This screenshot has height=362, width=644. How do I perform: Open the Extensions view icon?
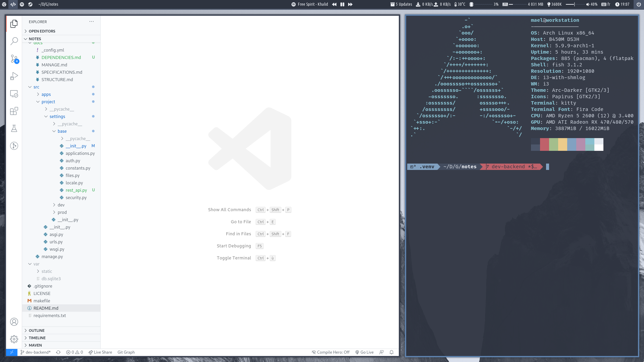coord(14,111)
